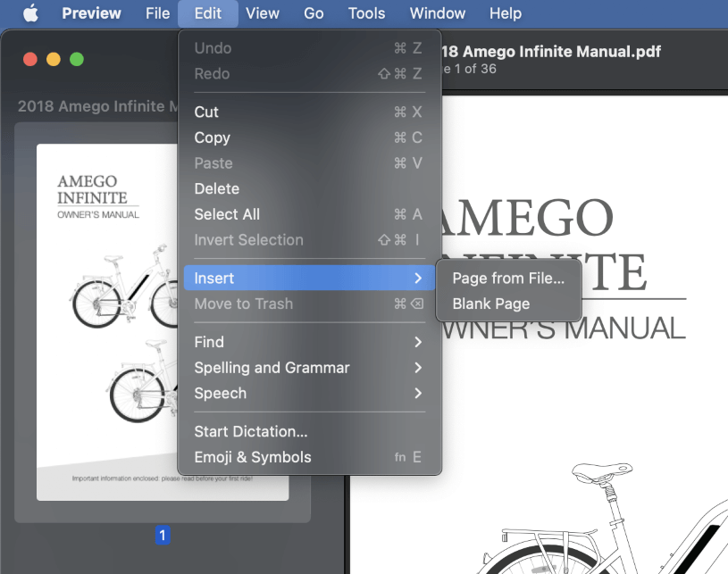Click the green full-screen window button
The width and height of the screenshot is (728, 574).
[x=77, y=60]
